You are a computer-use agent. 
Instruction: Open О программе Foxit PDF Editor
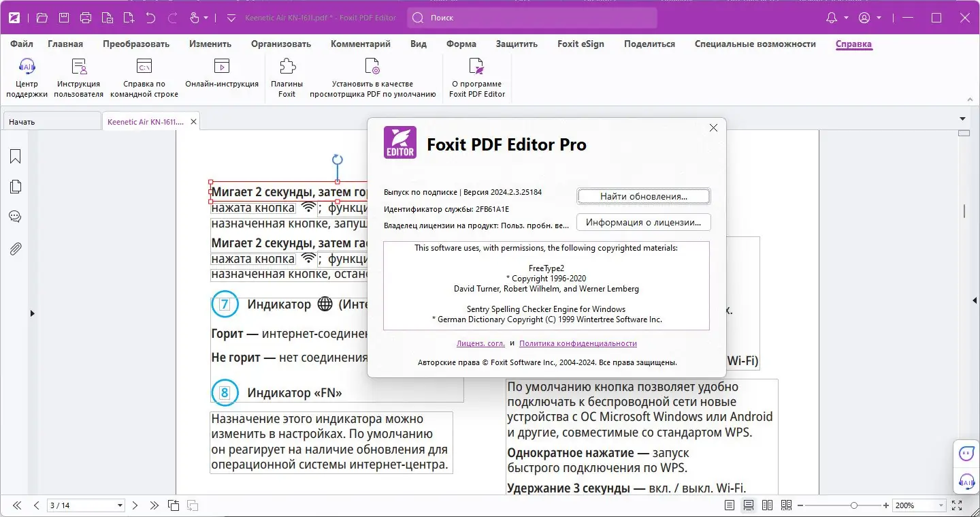click(477, 75)
